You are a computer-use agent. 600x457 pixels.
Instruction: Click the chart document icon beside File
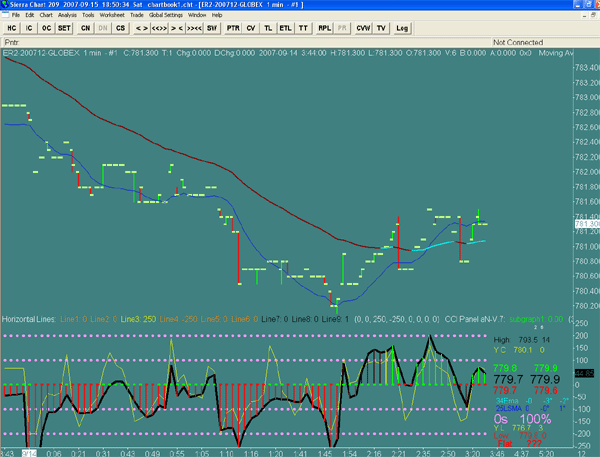pos(5,15)
